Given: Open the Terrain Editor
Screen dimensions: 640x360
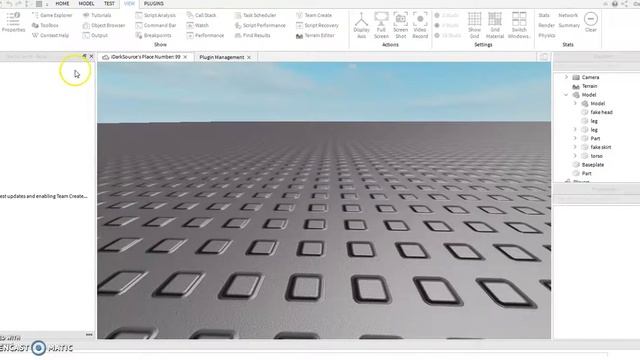Looking at the screenshot, I should click(x=315, y=36).
